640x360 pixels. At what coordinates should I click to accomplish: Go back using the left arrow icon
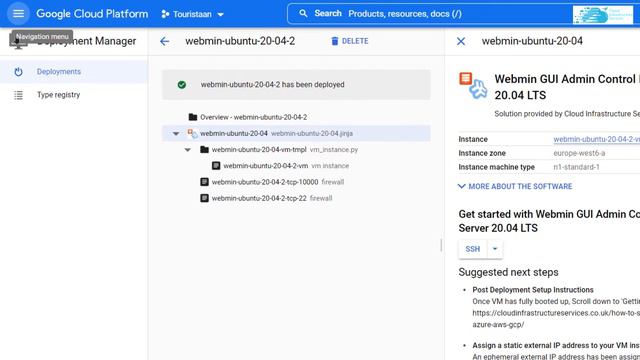pyautogui.click(x=164, y=41)
